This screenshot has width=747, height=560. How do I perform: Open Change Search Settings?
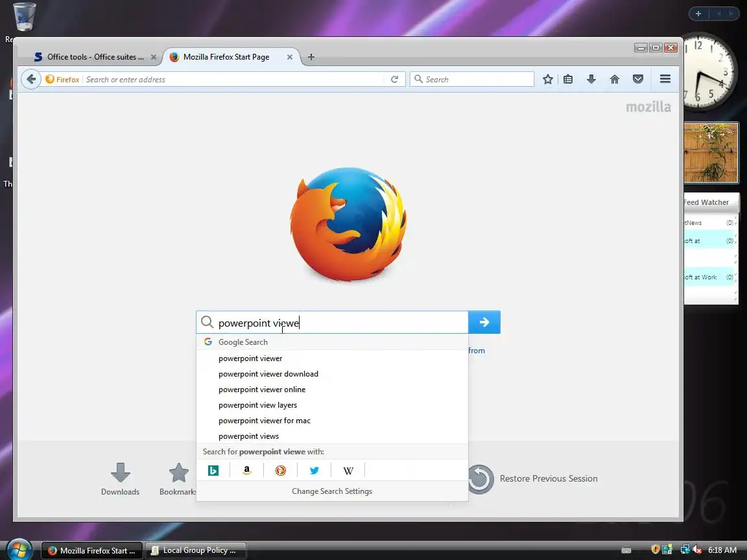coord(332,491)
